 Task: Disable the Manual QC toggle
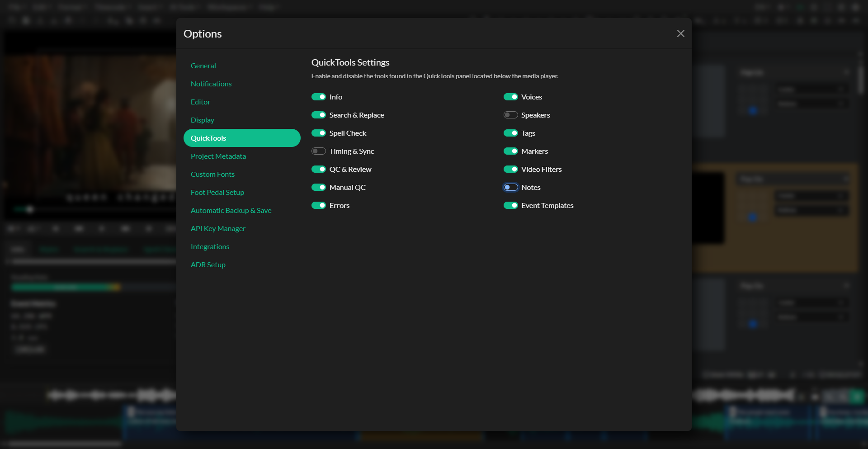coord(319,187)
